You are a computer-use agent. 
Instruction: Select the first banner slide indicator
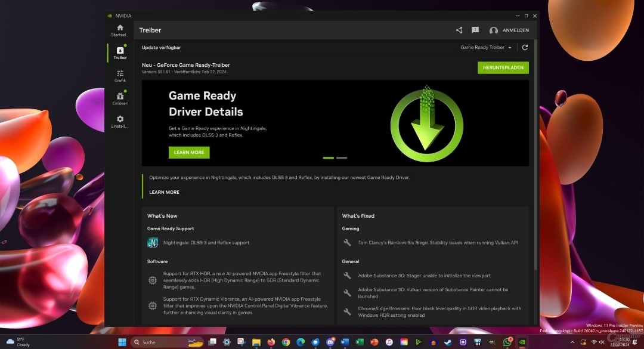tap(328, 158)
